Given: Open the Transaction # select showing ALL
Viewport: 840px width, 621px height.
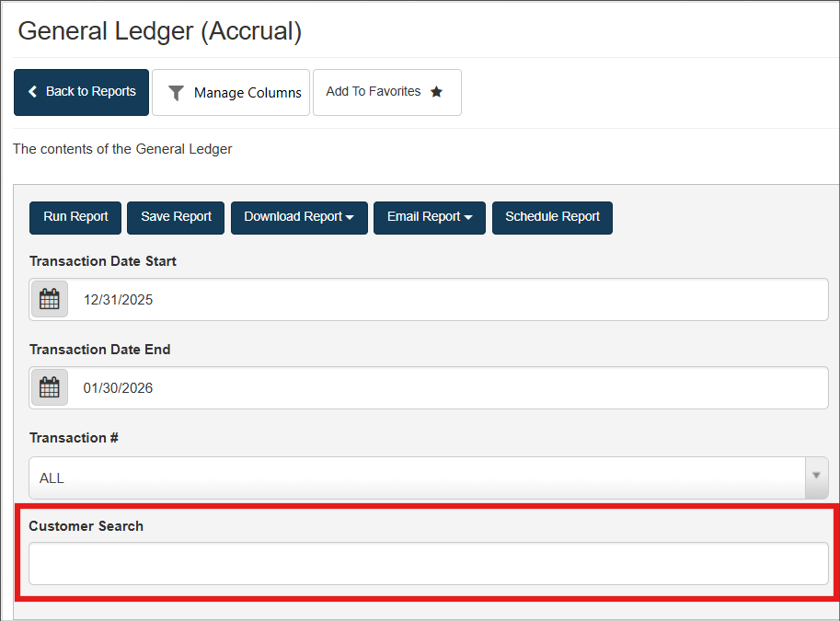Looking at the screenshot, I should pos(416,478).
